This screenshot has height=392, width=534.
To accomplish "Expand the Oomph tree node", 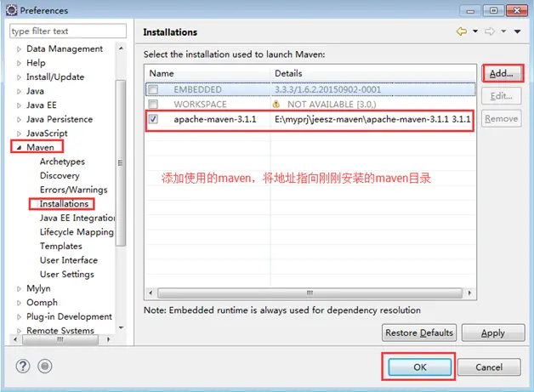I will pos(19,303).
